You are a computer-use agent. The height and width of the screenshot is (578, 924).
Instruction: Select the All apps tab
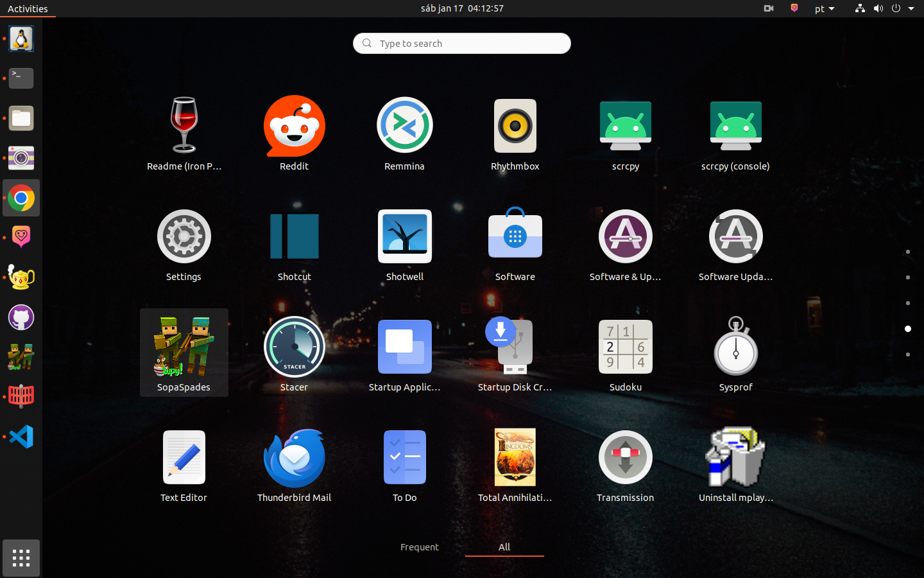click(x=504, y=547)
